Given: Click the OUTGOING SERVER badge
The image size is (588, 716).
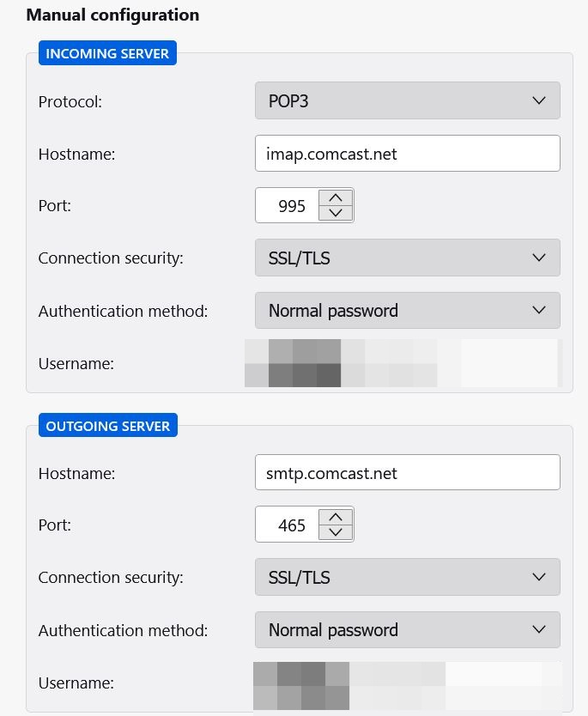Looking at the screenshot, I should (107, 425).
